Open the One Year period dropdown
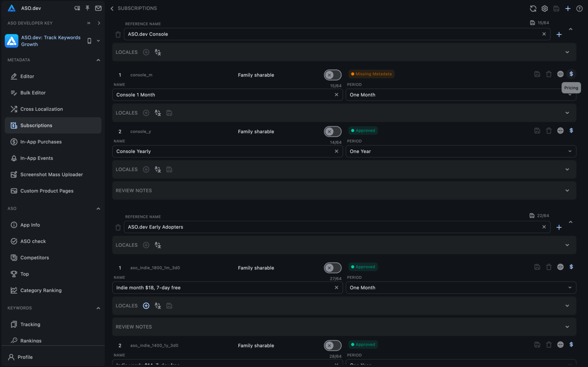This screenshot has width=588, height=367. [461, 151]
